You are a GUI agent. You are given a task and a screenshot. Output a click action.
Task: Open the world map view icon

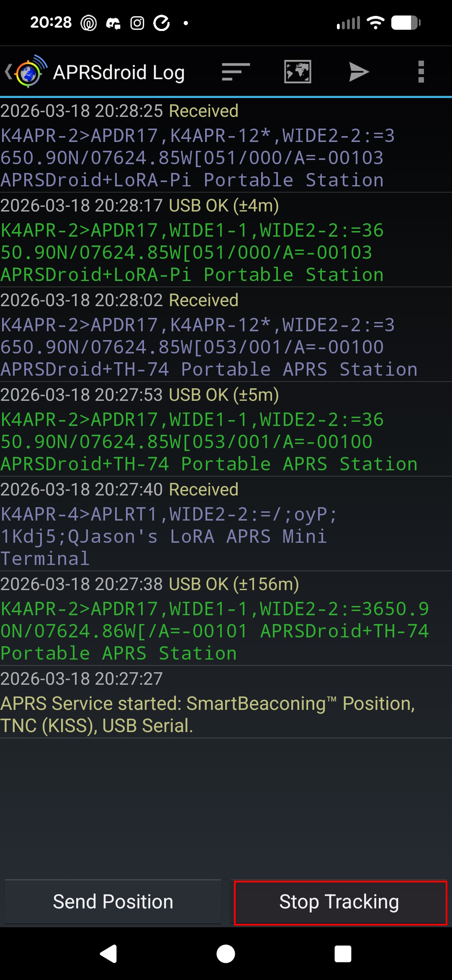[297, 72]
